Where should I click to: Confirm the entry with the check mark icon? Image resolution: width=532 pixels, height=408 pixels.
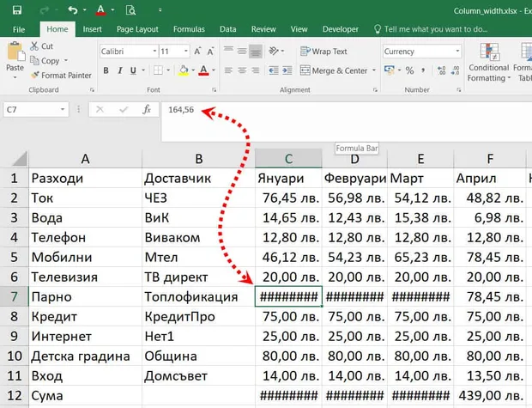124,109
